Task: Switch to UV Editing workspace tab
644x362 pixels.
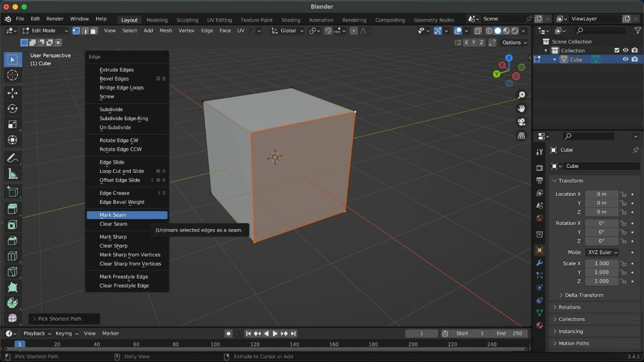Action: (219, 20)
